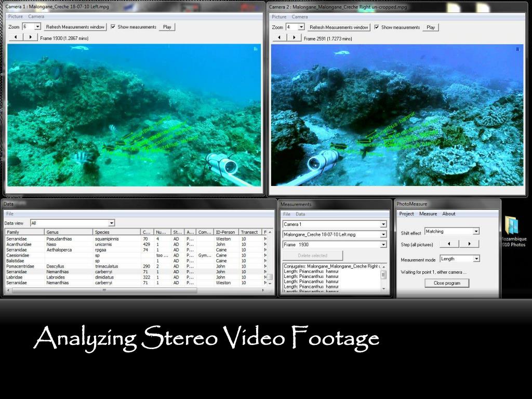Go to previous frame in Camera 2
The image size is (532, 399).
pyautogui.click(x=279, y=37)
